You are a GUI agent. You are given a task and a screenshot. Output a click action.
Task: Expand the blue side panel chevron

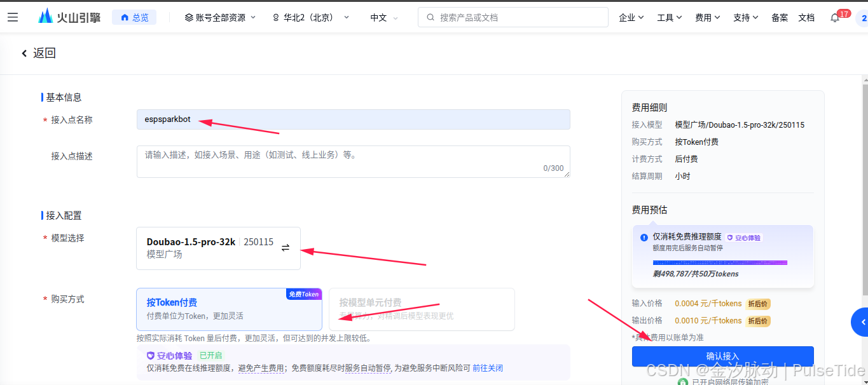[x=861, y=322]
